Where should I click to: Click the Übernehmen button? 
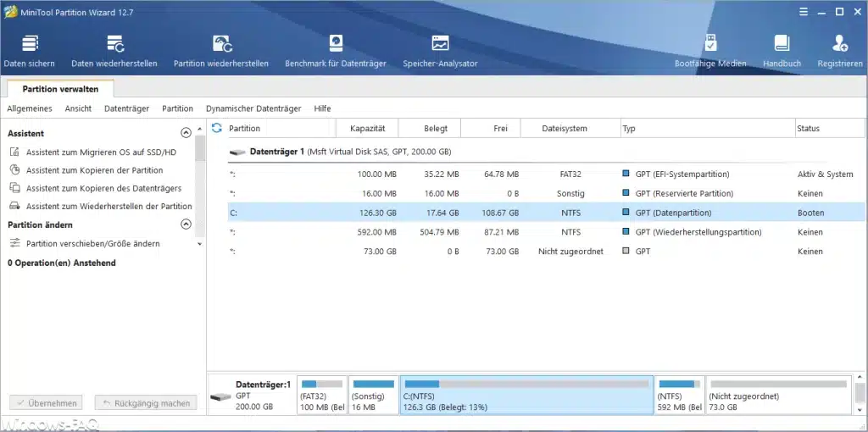click(47, 403)
